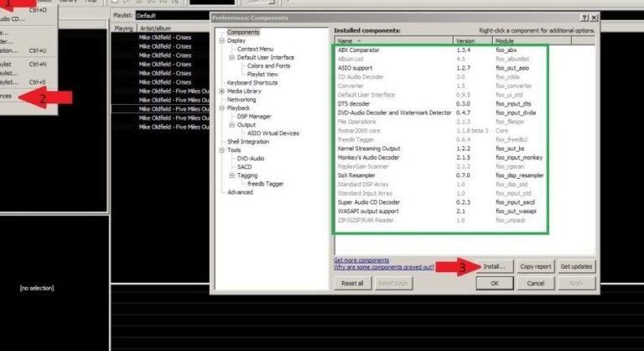Select Networking in the preferences tree
The image size is (644, 351).
pos(241,100)
